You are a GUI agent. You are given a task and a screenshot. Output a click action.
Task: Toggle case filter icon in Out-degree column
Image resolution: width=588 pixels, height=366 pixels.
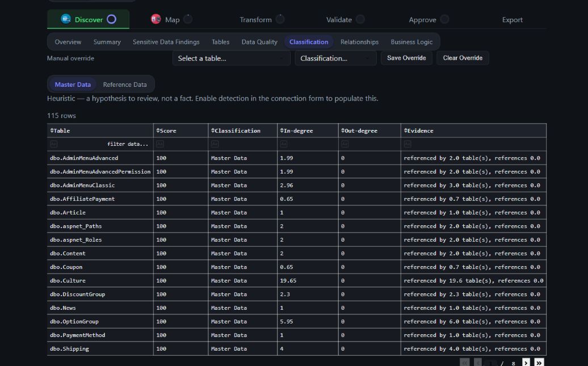coord(345,144)
